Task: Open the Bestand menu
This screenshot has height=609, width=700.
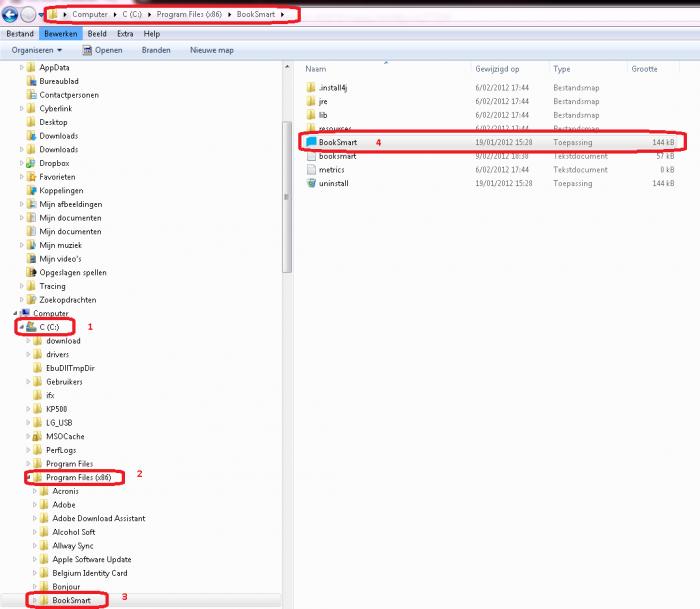Action: click(20, 33)
